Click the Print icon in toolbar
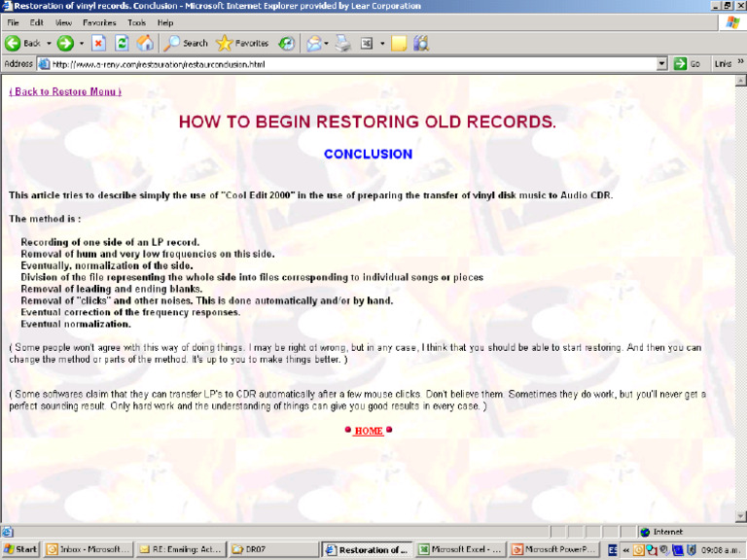Viewport: 747px width, 560px height. click(x=342, y=43)
